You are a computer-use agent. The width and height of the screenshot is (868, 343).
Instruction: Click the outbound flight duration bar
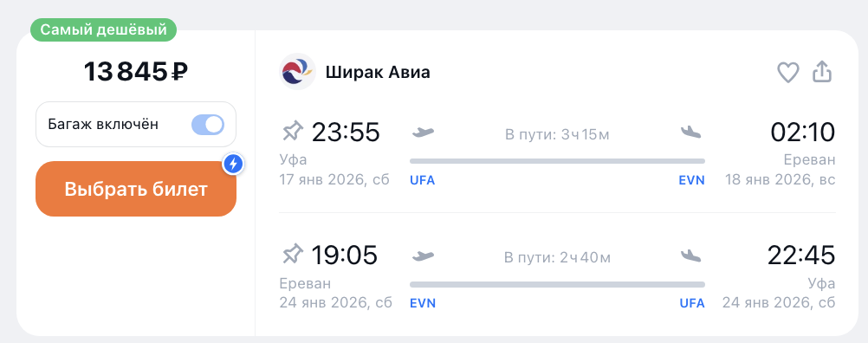(558, 161)
